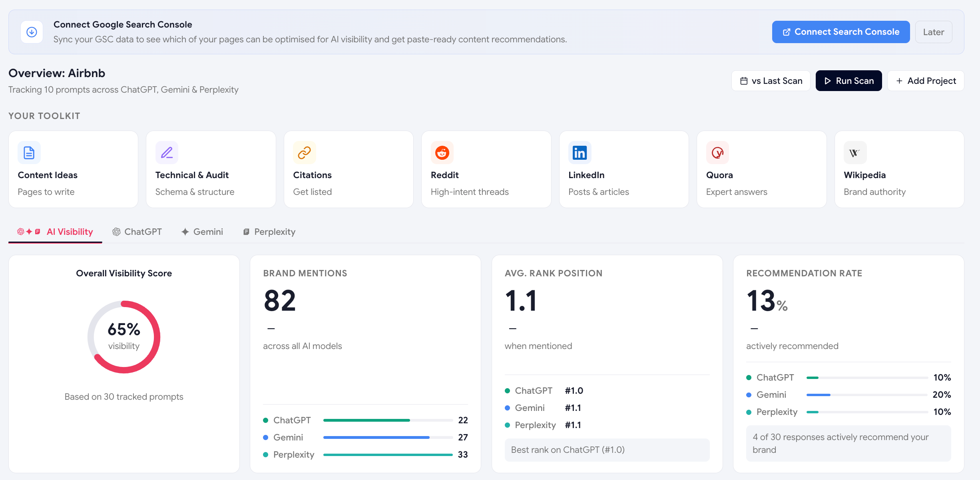Click the Connect Search Console button
This screenshot has height=480, width=980.
point(841,32)
